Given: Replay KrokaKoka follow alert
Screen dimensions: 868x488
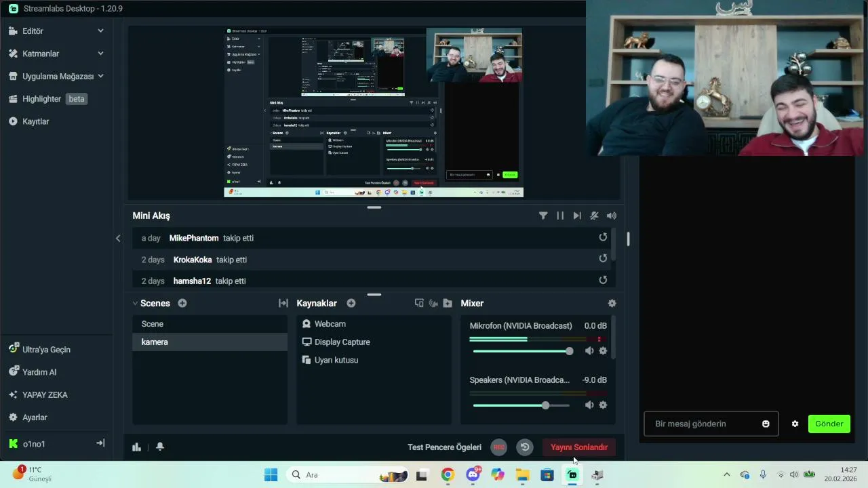Looking at the screenshot, I should [x=603, y=258].
